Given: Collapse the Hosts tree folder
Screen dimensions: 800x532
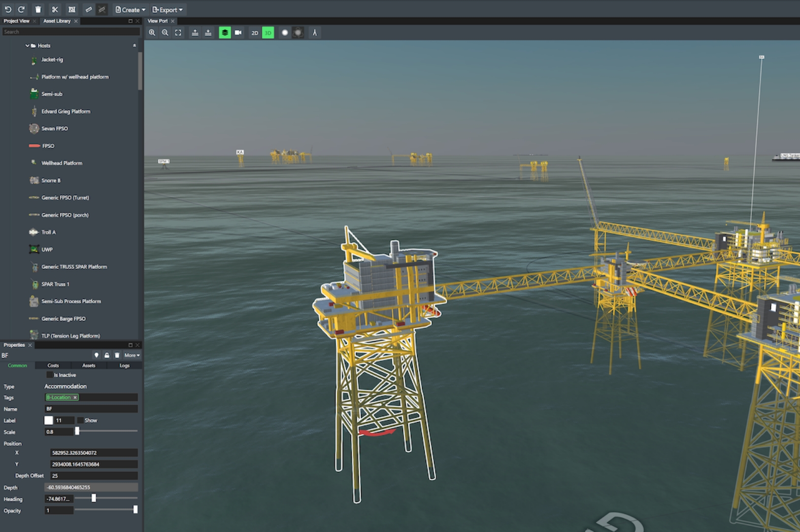Looking at the screenshot, I should click(x=28, y=46).
